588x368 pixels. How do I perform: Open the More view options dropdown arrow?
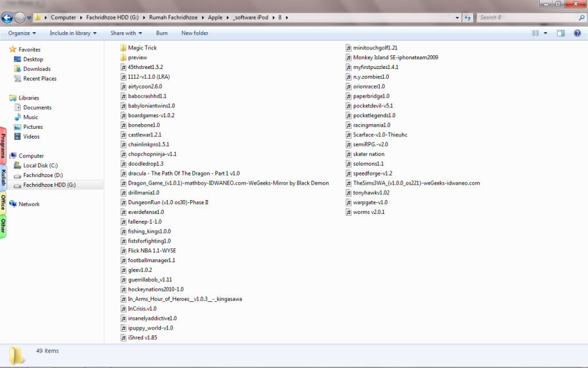[x=546, y=33]
